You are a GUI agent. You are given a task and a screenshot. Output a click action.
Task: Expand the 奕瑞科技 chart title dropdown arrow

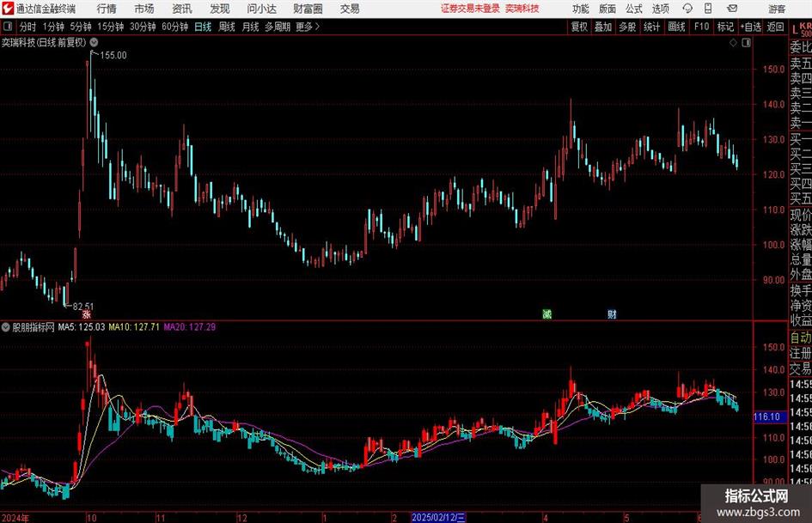click(94, 42)
